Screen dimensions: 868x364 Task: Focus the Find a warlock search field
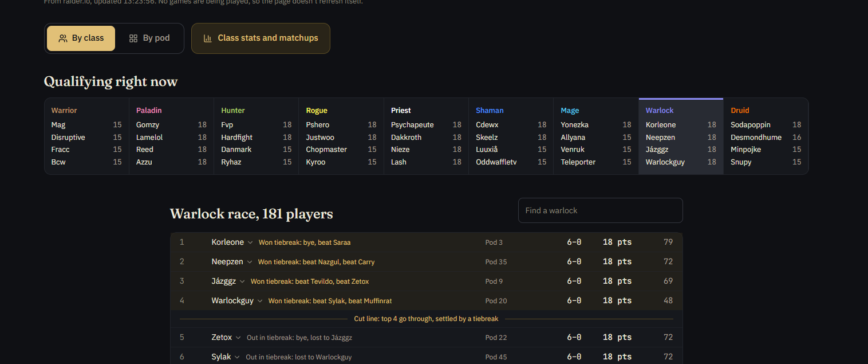click(601, 210)
